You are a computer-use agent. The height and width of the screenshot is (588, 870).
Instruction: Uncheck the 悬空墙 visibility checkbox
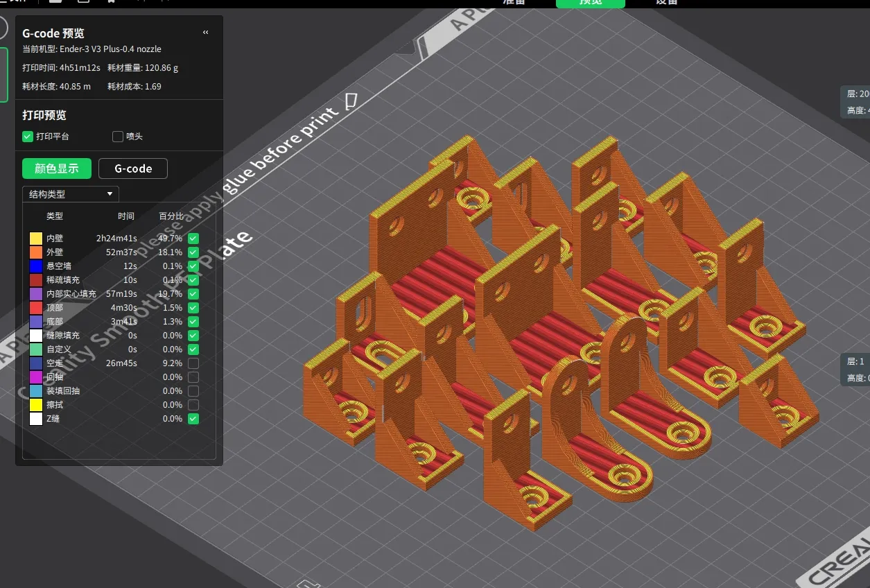[x=193, y=266]
